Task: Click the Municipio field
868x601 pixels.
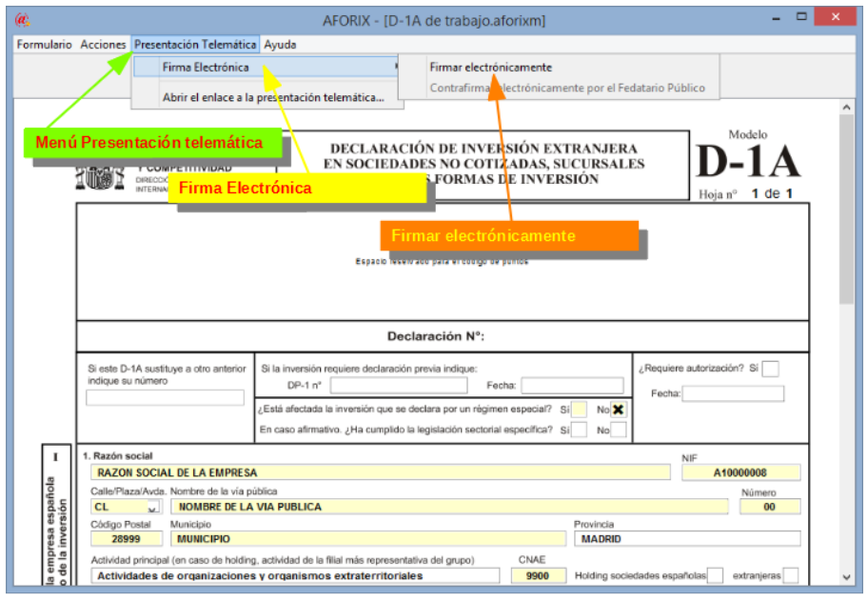Action: (x=368, y=539)
